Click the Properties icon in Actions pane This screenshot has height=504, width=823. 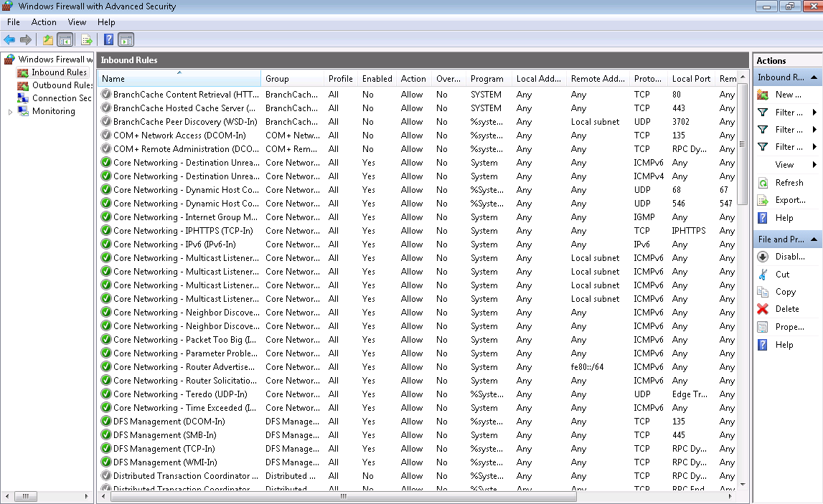point(763,327)
